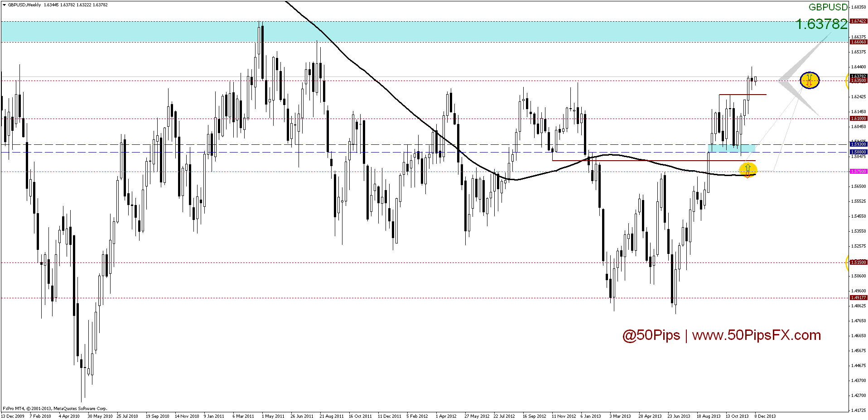
Task: Click the magenta 1.57500 price label
Action: tap(858, 172)
